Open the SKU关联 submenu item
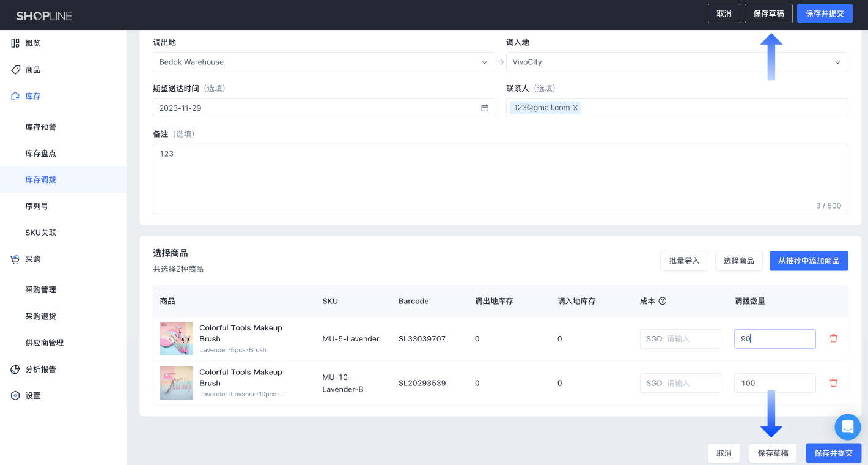Screen dimensions: 868x465 (41, 232)
